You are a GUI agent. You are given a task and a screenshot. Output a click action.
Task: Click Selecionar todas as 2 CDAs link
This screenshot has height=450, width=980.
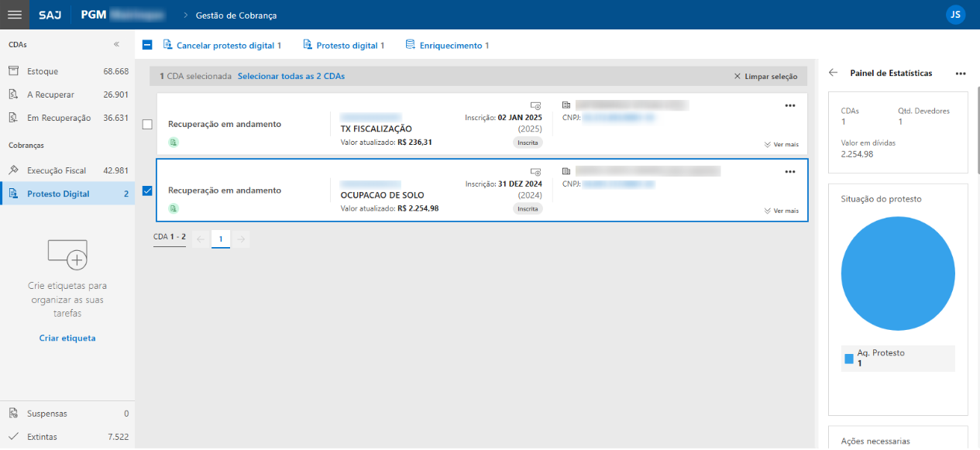(x=291, y=77)
